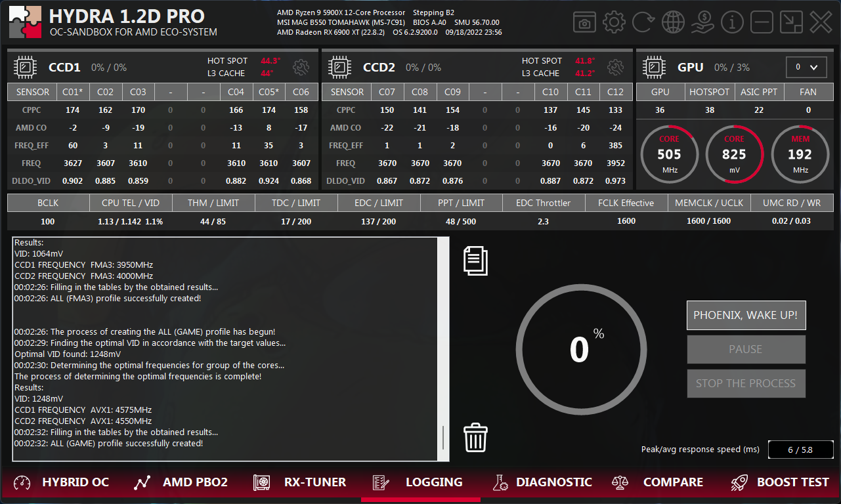Click the FCLK Effective header
The image size is (841, 504).
626,203
